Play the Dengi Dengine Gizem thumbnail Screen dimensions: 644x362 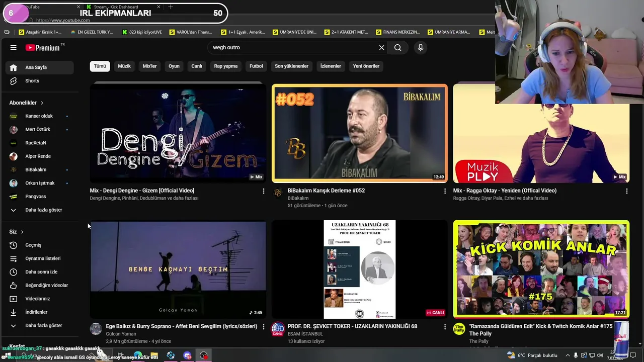point(178,133)
